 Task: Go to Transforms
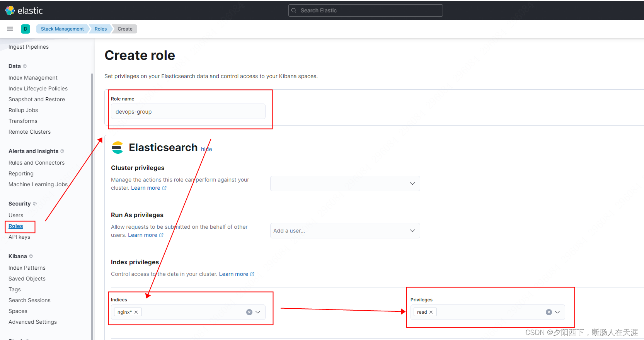[23, 121]
